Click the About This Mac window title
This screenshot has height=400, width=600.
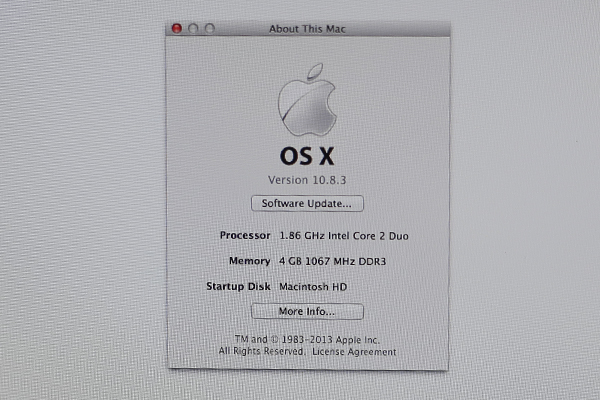point(307,29)
